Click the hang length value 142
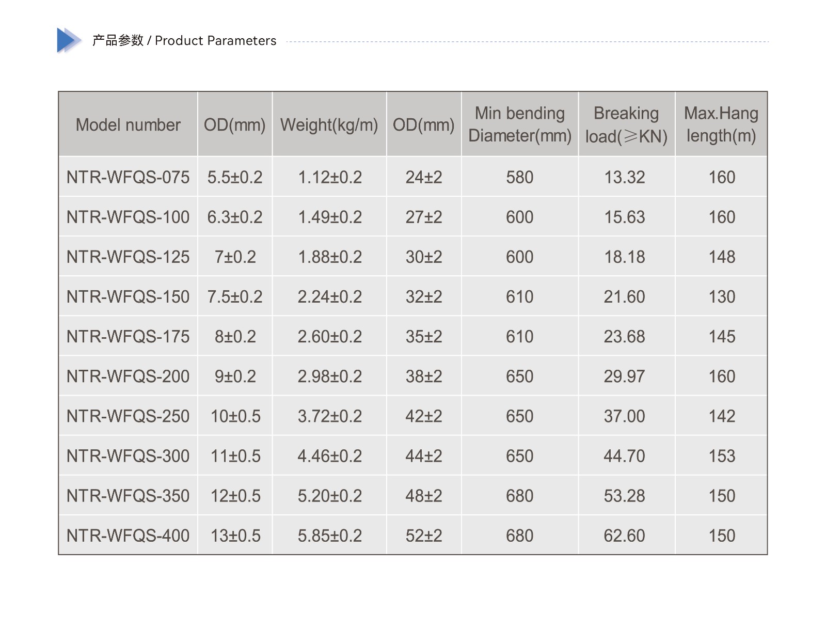The width and height of the screenshot is (826, 644). (x=722, y=416)
